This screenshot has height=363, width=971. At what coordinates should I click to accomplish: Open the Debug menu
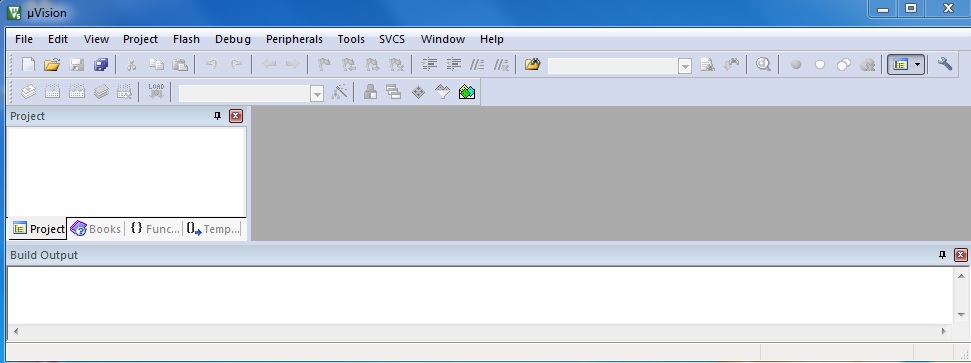(233, 39)
